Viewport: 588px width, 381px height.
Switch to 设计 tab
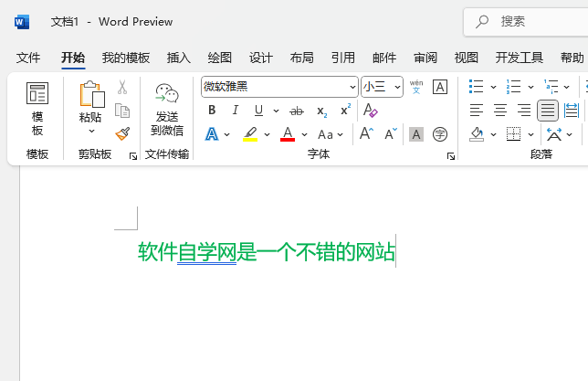(260, 58)
